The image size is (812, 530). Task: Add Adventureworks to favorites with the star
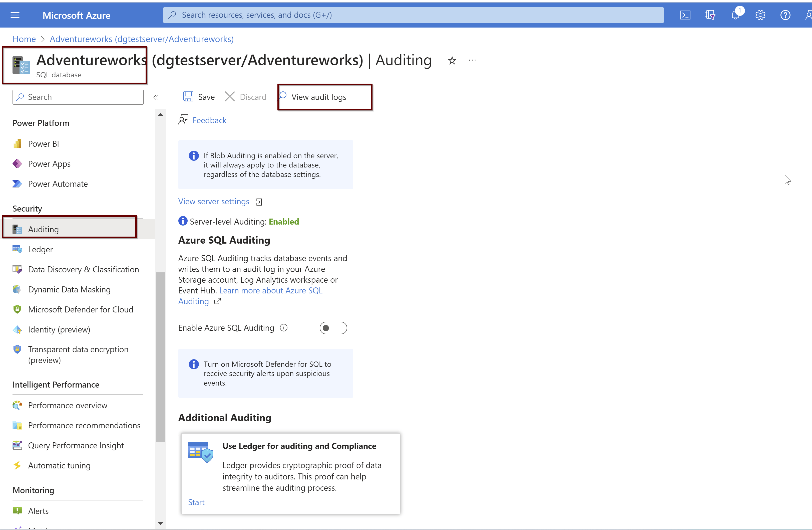pyautogui.click(x=452, y=60)
